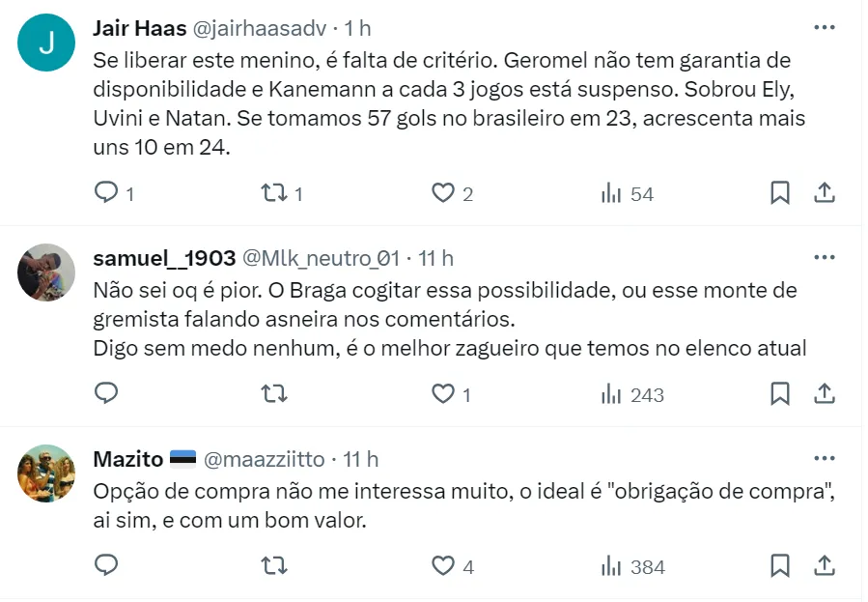Image resolution: width=868 pixels, height=602 pixels.
Task: View analytics showing 54 views
Action: click(627, 193)
